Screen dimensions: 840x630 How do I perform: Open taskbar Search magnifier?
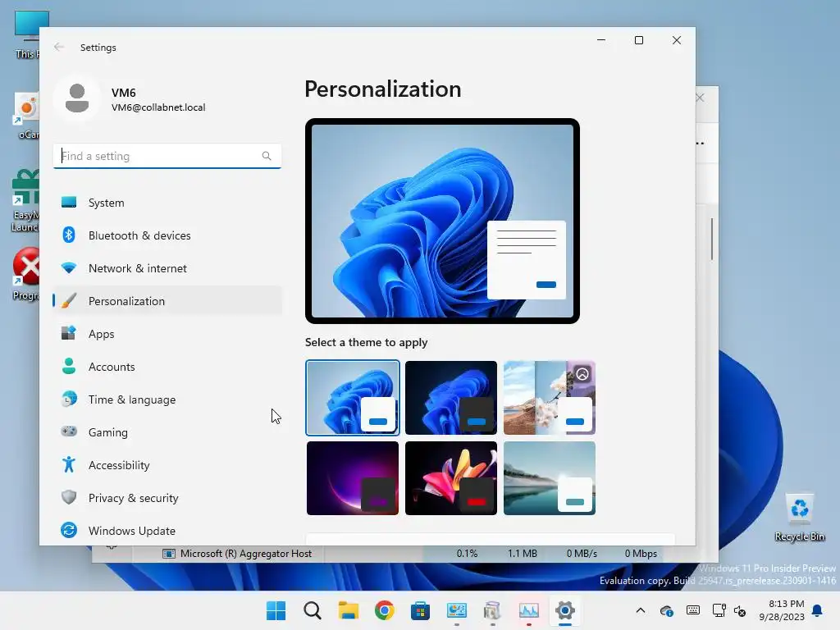click(x=313, y=610)
